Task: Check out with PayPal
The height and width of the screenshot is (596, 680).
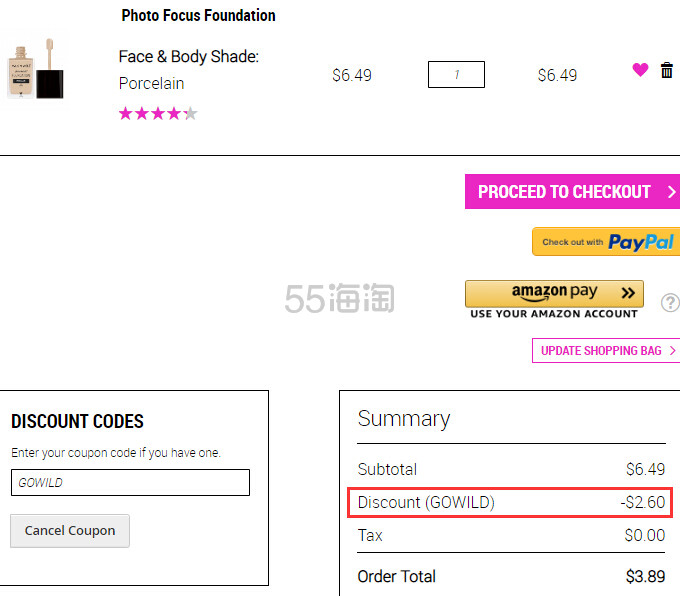Action: click(x=606, y=242)
